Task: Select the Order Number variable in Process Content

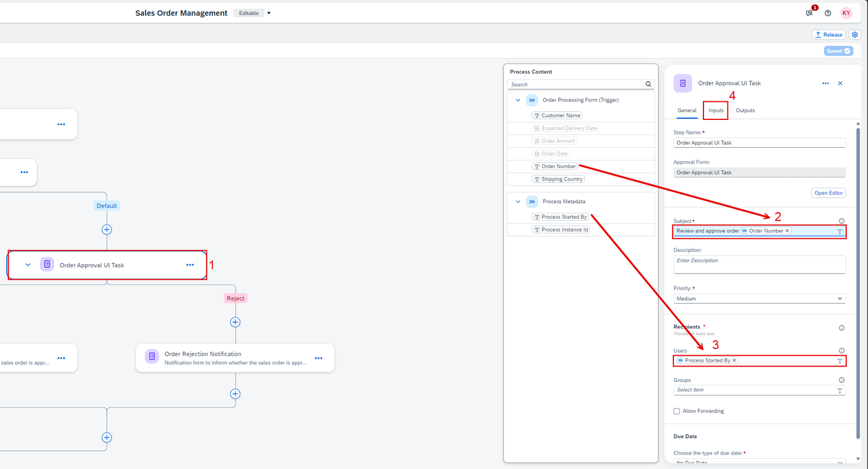Action: pyautogui.click(x=555, y=166)
